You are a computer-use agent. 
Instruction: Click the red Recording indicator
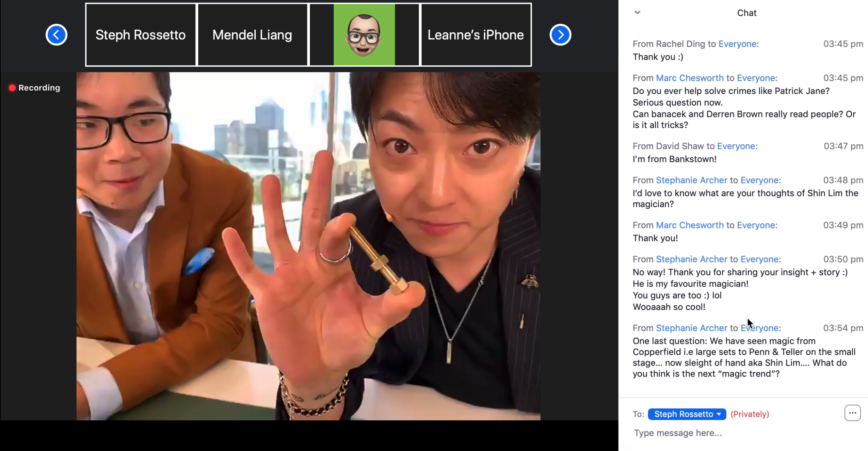(x=34, y=88)
